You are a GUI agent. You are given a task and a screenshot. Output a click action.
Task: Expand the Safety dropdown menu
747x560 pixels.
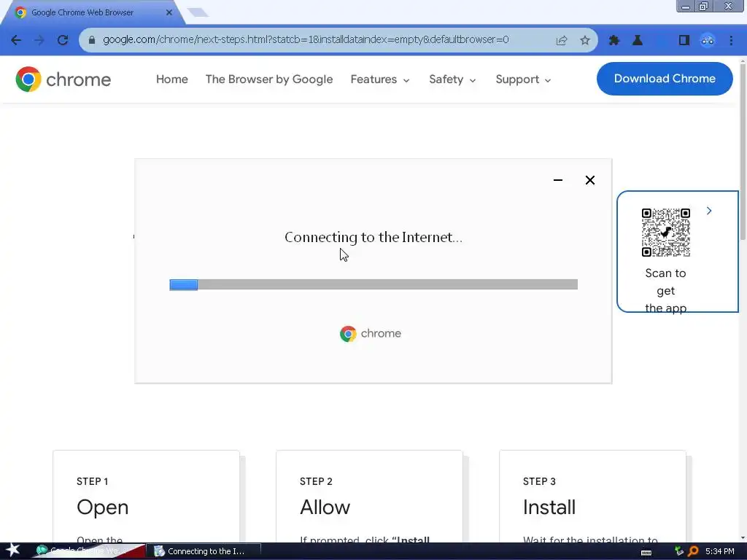452,79
